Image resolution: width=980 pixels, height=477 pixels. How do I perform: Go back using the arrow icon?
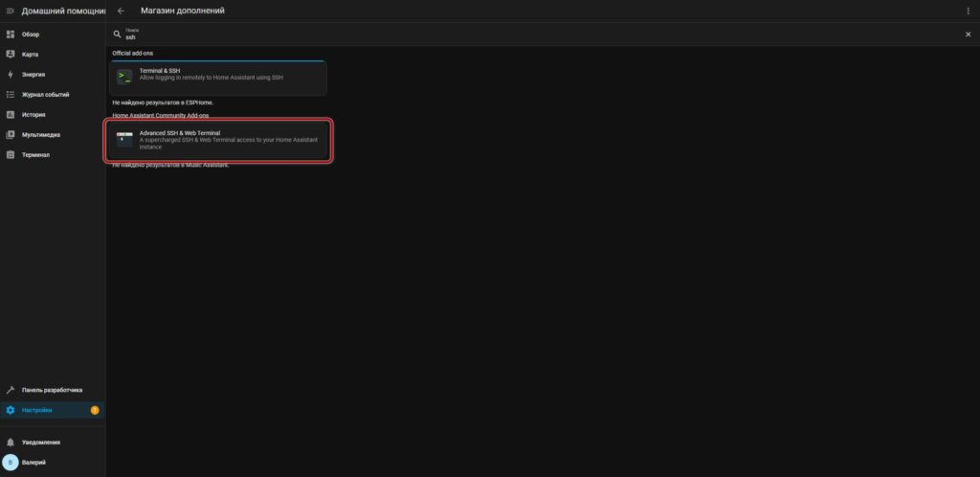point(121,11)
